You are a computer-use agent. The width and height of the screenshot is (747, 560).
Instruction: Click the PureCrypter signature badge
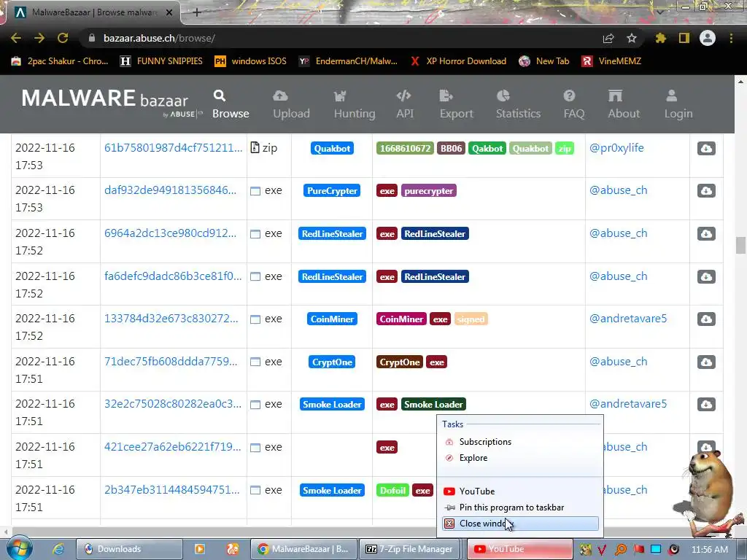(332, 191)
